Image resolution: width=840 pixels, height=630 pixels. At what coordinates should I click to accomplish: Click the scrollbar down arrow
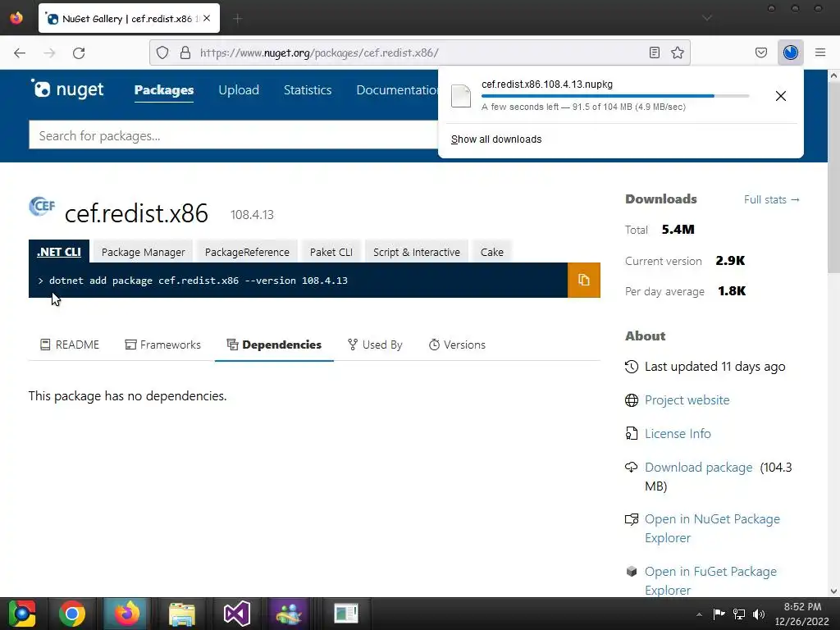tap(833, 591)
